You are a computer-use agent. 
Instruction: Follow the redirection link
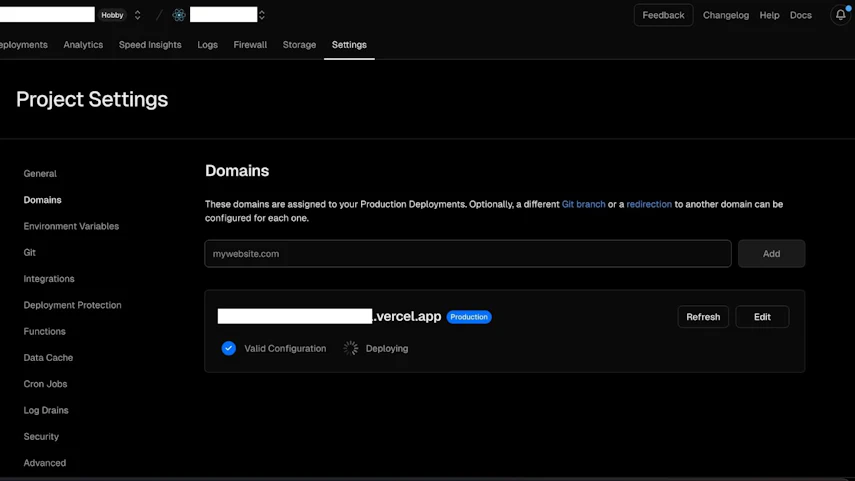[x=649, y=204]
